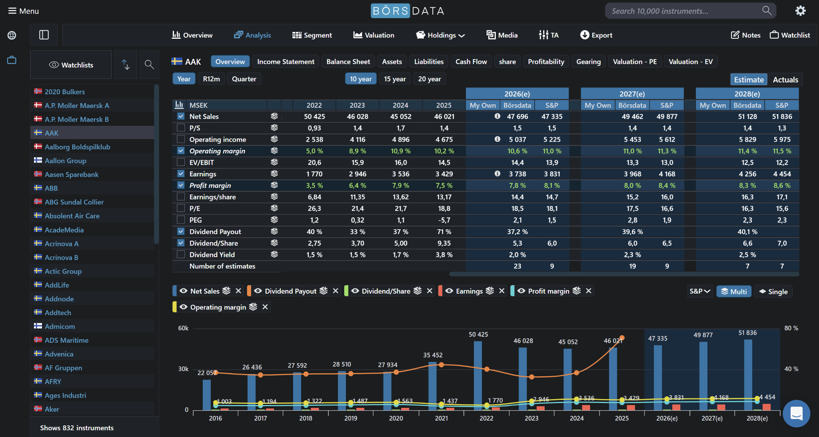Open the Media tab
The height and width of the screenshot is (437, 819).
502,36
